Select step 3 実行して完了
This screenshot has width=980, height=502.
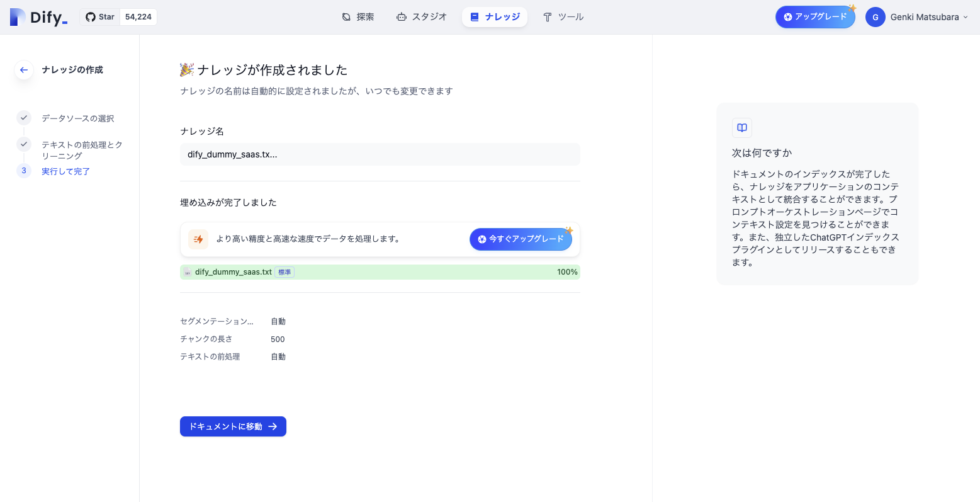point(65,171)
